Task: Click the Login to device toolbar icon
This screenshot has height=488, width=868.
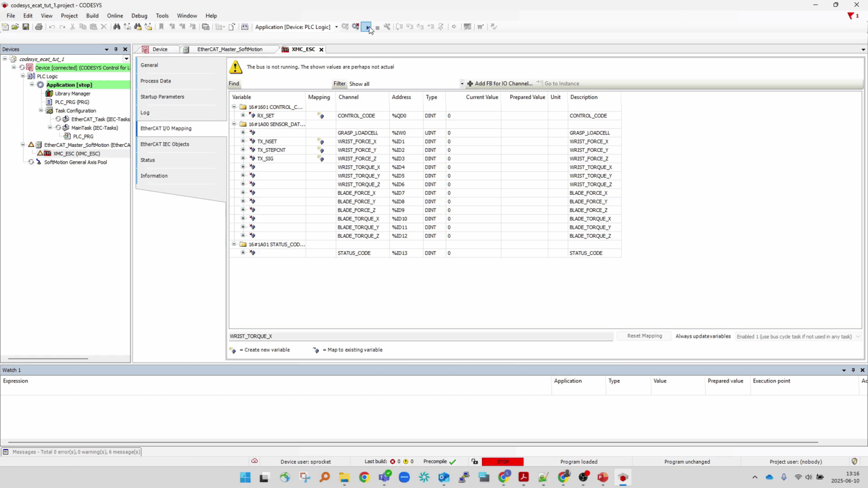Action: click(345, 27)
